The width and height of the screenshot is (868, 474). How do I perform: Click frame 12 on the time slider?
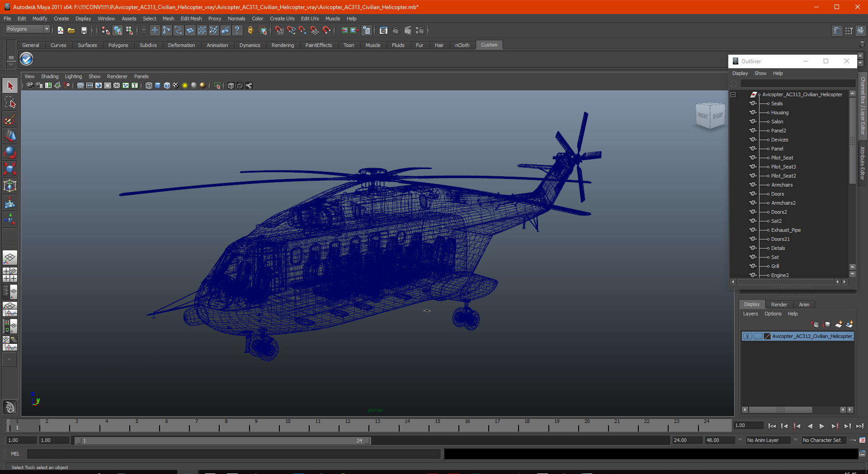[x=347, y=425]
